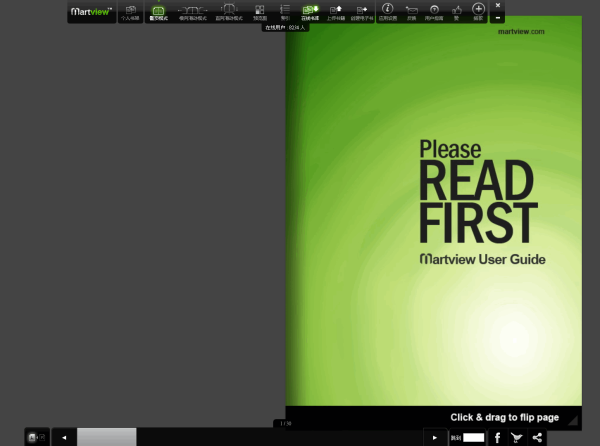Click the Martview logo

tap(91, 12)
